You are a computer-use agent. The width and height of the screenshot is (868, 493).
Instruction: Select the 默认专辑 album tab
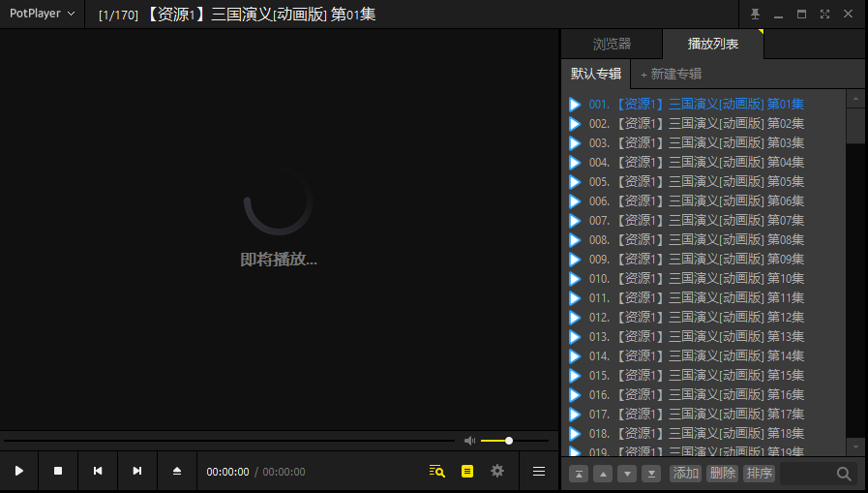(x=596, y=74)
